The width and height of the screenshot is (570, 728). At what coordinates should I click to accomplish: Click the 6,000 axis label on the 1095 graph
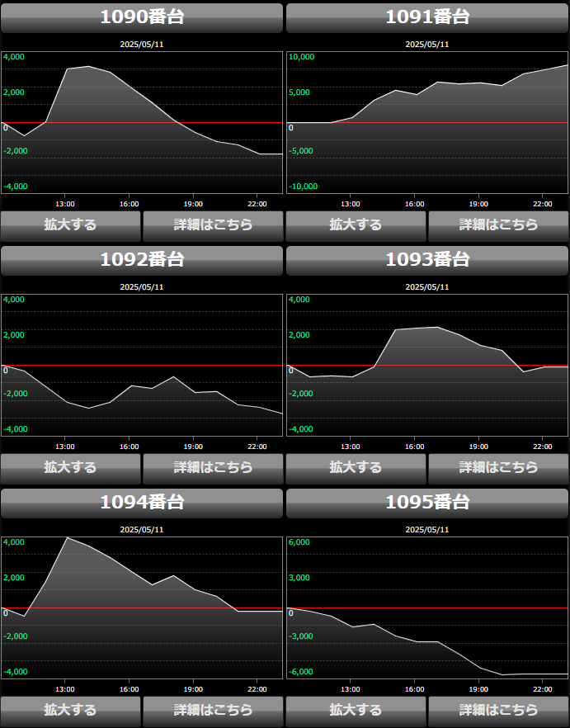click(x=299, y=542)
